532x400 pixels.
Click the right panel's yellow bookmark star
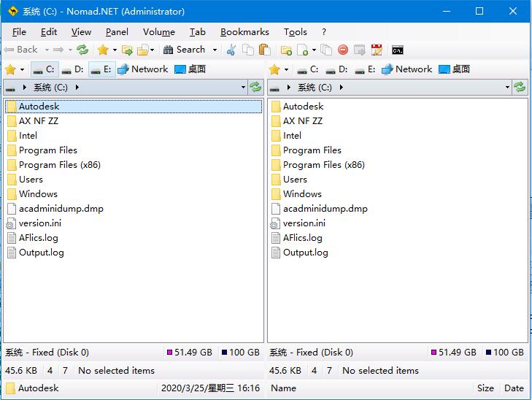tap(274, 69)
